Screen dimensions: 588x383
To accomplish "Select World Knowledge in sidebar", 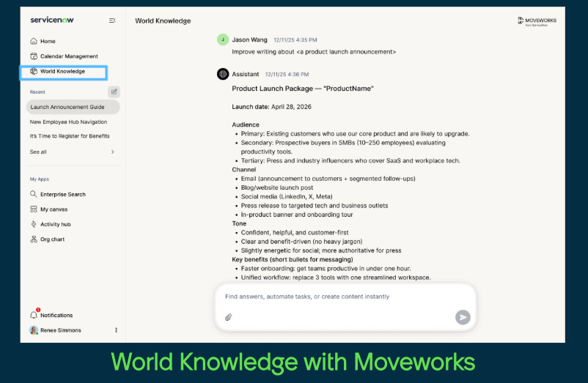I will click(63, 72).
